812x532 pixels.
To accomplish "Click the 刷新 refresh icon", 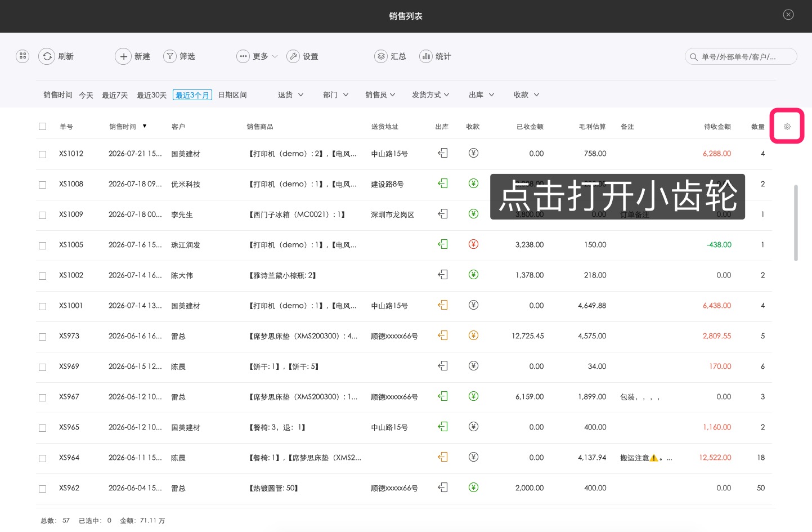I will (x=47, y=56).
